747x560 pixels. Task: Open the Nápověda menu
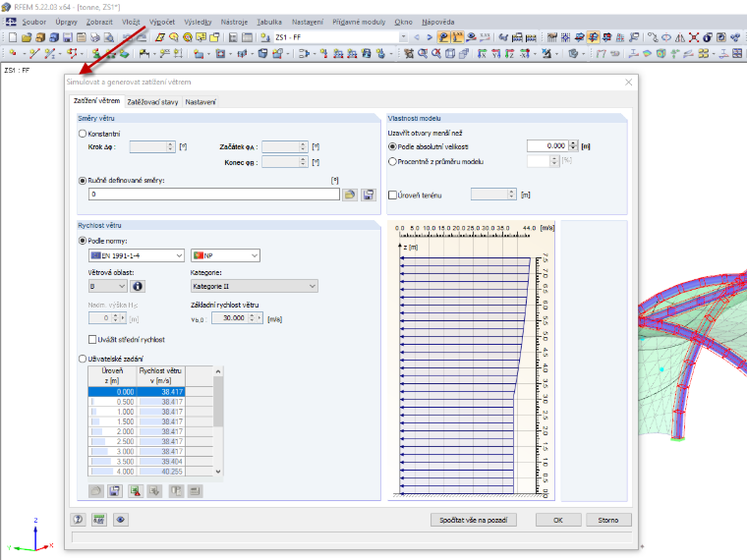point(437,22)
